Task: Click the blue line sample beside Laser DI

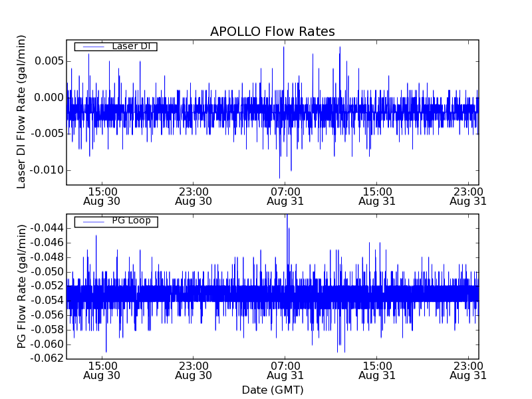Action: click(92, 47)
